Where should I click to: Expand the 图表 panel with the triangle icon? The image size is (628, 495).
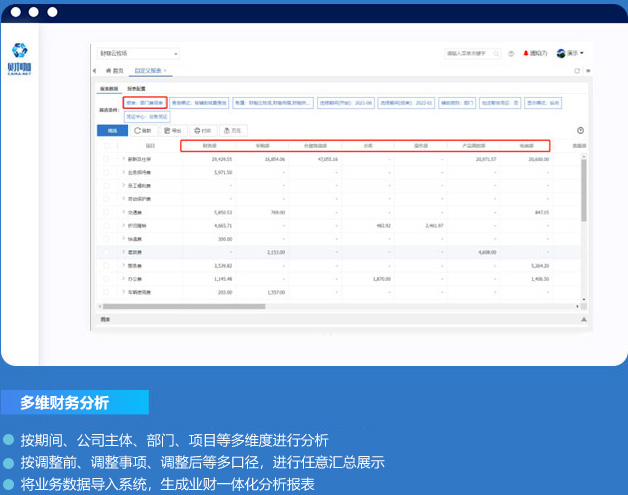point(584,319)
